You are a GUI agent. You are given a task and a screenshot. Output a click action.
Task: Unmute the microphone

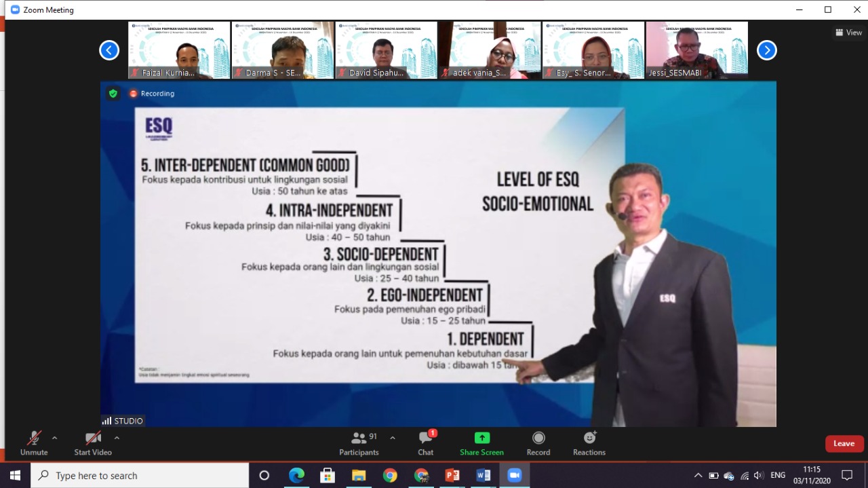33,443
